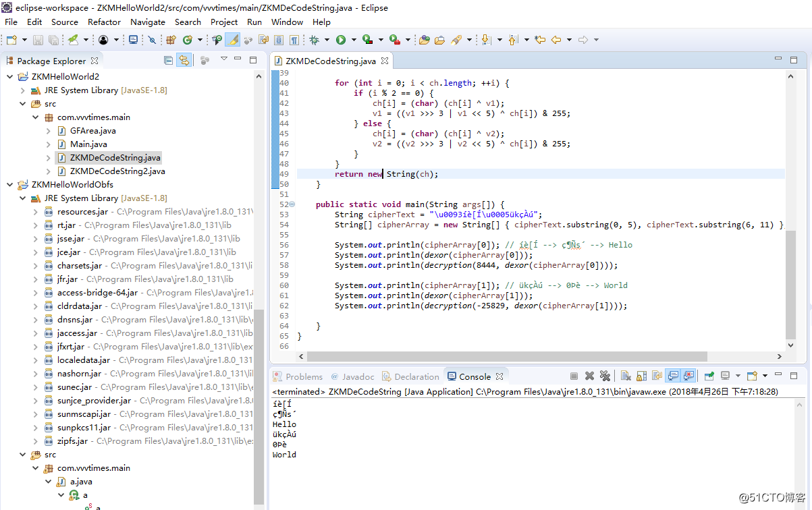
Task: Remove all terminated launches in Console
Action: [x=605, y=376]
